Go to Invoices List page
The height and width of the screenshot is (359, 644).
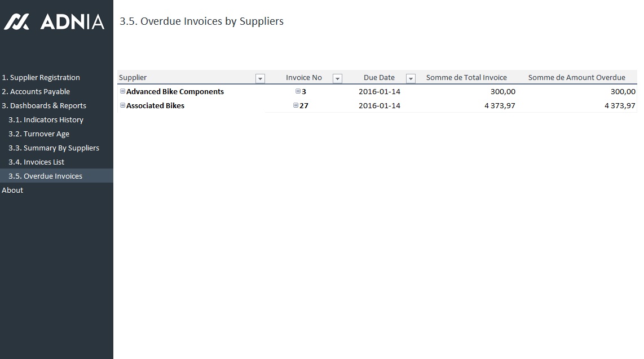pos(36,162)
